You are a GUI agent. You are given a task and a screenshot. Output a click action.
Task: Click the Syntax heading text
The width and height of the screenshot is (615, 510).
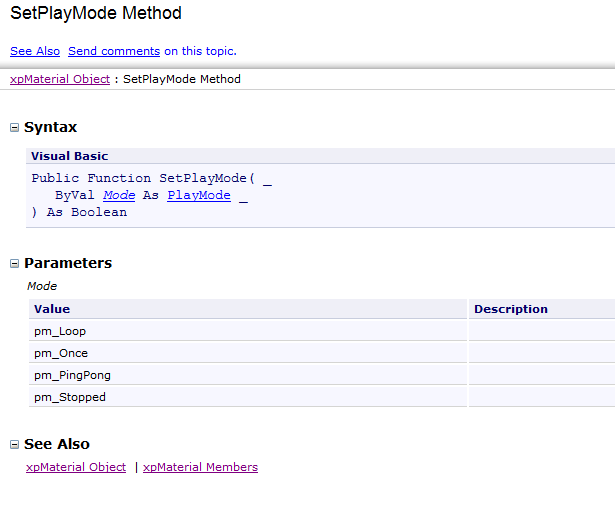pos(50,127)
